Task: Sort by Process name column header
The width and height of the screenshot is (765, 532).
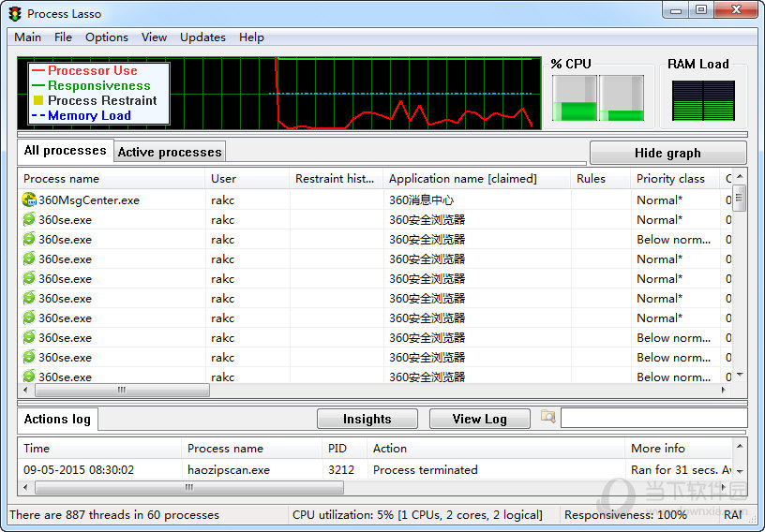Action: 112,179
